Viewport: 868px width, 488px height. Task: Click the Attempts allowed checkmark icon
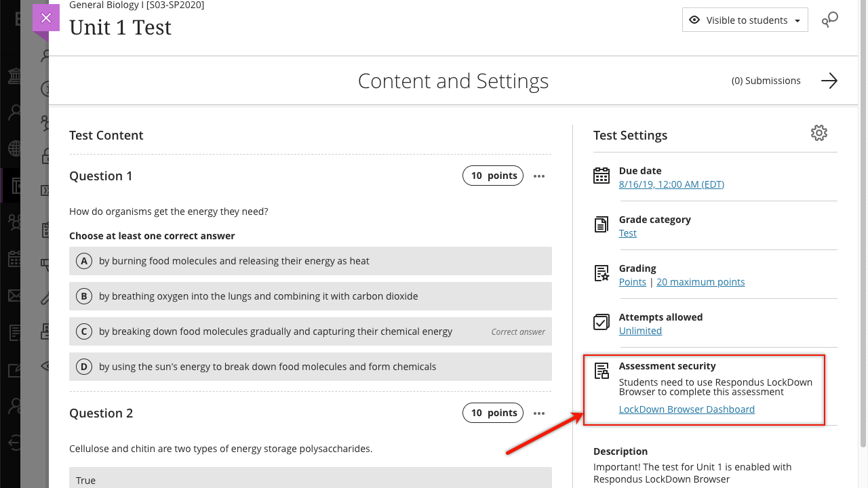601,322
